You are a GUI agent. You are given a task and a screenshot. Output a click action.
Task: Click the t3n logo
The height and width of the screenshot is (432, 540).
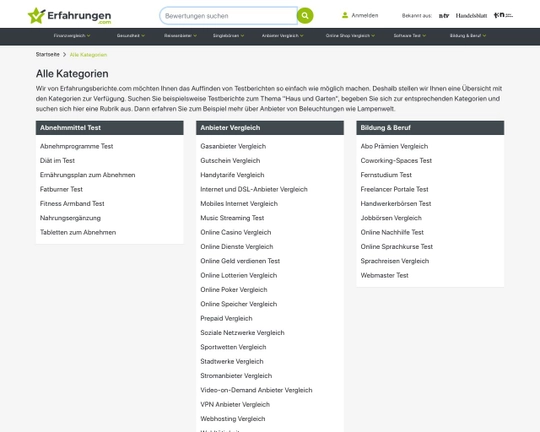[503, 15]
